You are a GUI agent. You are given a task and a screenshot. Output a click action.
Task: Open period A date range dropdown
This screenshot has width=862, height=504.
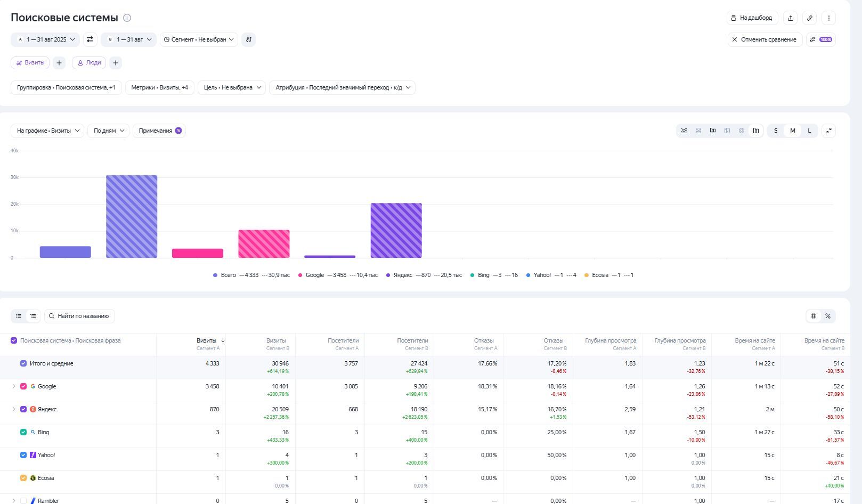pos(45,39)
